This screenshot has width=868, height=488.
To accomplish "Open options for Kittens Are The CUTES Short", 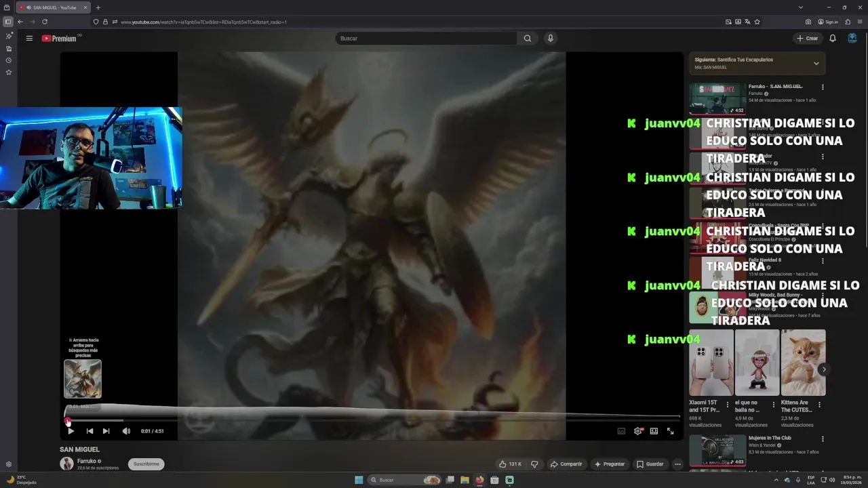I will coord(819,405).
